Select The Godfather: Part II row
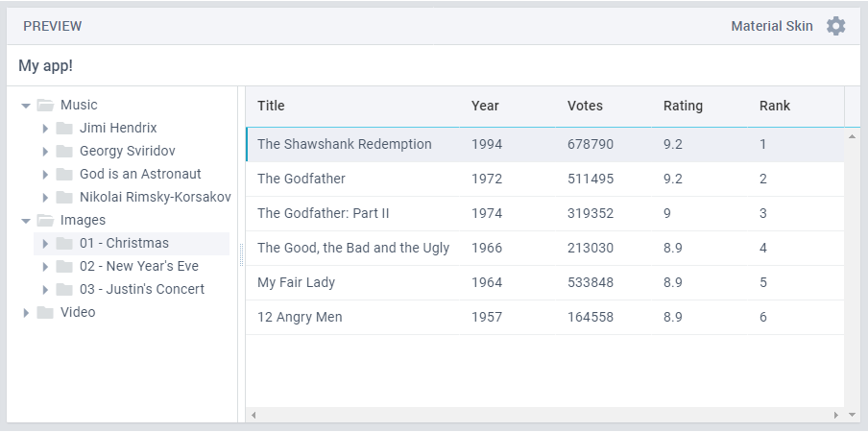 click(x=324, y=213)
